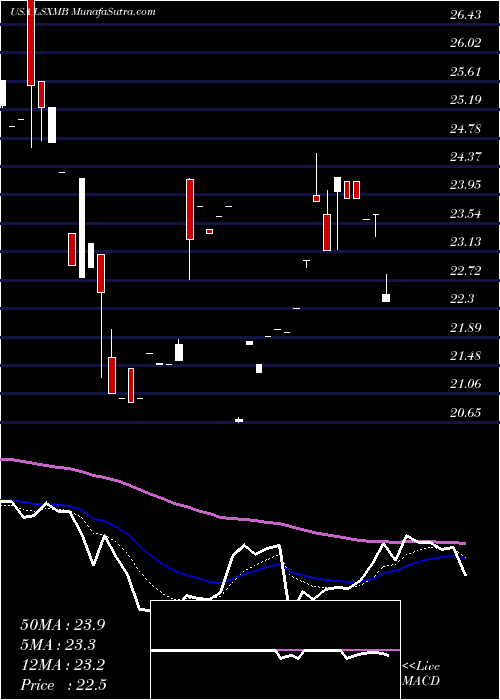Click the 25.19 price axis label
500x700 pixels.
point(466,100)
